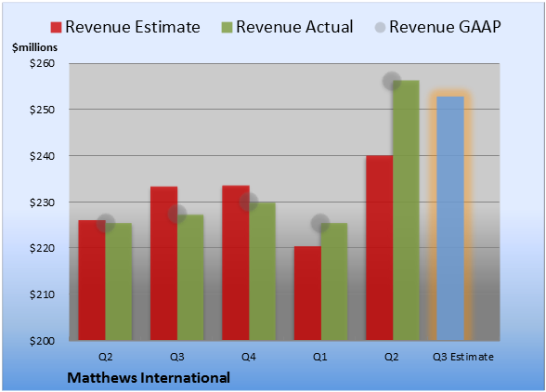Click the '$millions' axis unit label
This screenshot has height=392, width=546.
(x=34, y=47)
